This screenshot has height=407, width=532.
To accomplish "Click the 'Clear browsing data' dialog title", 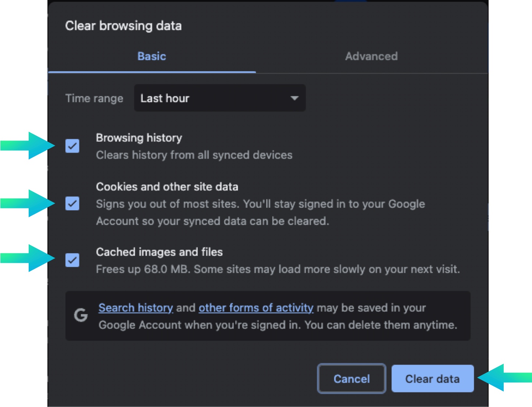I will (x=123, y=26).
